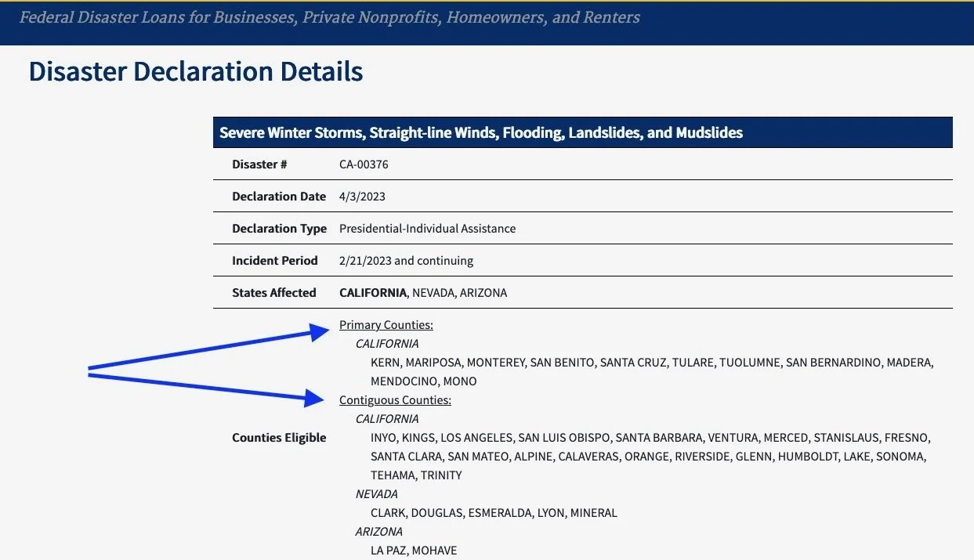Viewport: 974px width, 560px height.
Task: Click CALIFORNIA under Primary Counties
Action: (x=387, y=344)
